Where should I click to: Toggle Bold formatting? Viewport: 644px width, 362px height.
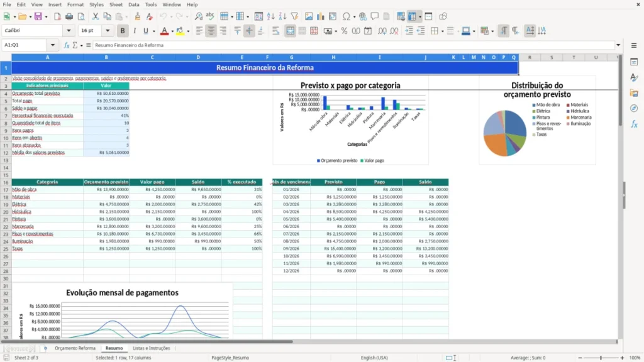tap(123, 31)
